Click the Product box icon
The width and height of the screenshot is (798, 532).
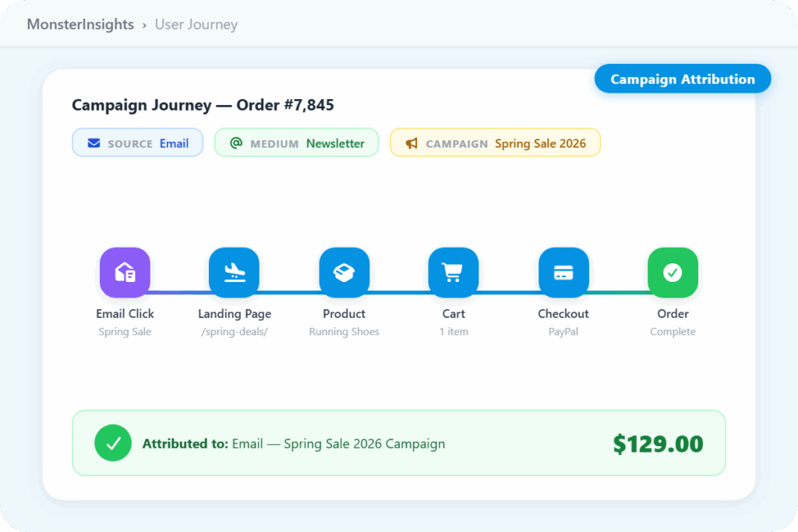(x=344, y=273)
